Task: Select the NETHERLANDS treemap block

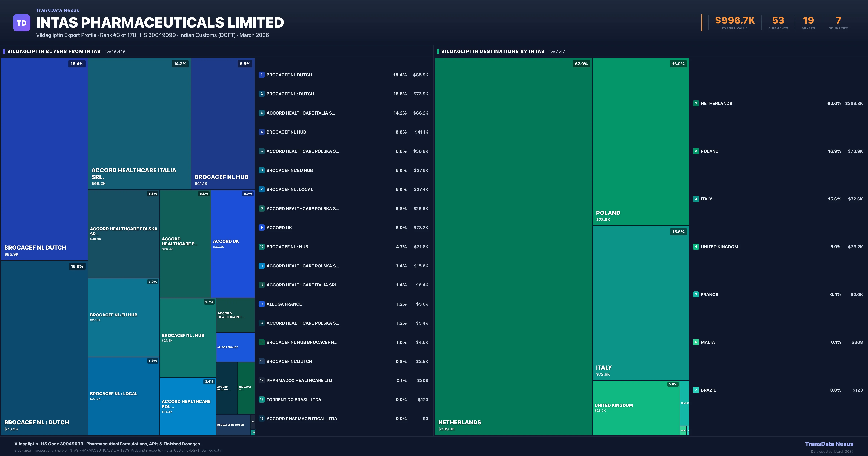Action: (x=513, y=246)
